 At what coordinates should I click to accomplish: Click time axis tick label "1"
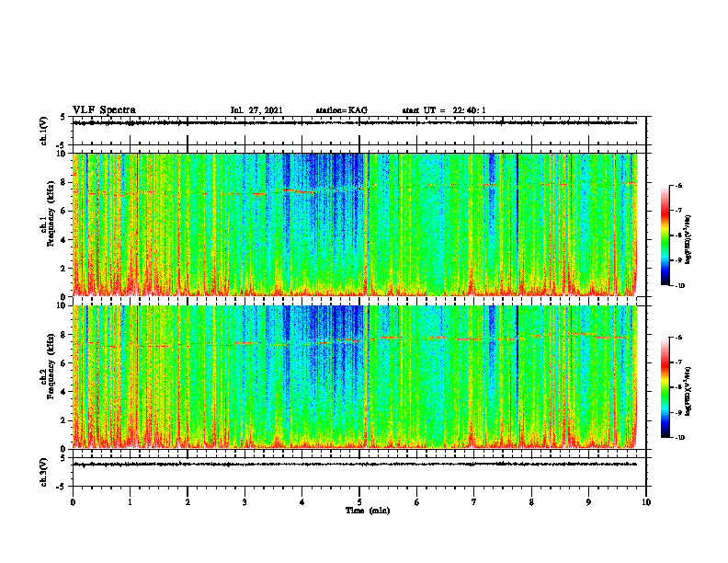(x=130, y=502)
